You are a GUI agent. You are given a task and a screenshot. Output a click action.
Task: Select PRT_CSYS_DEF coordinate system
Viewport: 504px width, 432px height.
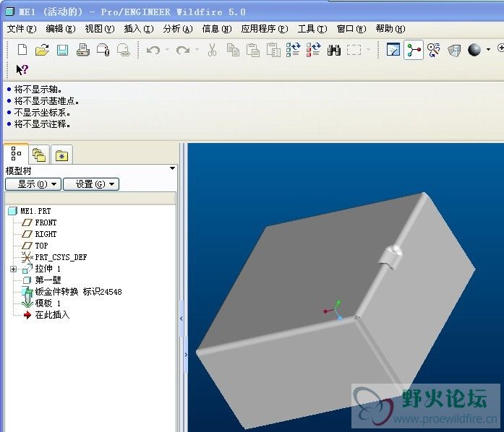click(54, 257)
